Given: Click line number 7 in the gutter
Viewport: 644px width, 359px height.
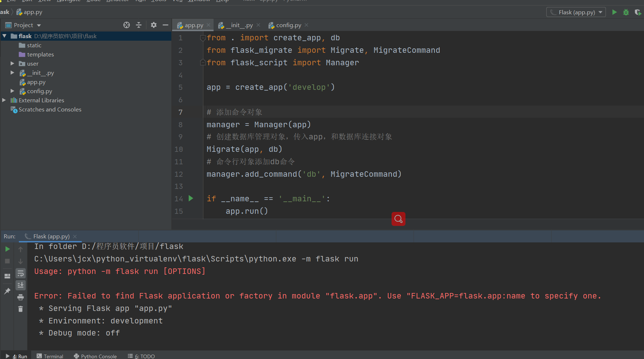Looking at the screenshot, I should (x=180, y=112).
